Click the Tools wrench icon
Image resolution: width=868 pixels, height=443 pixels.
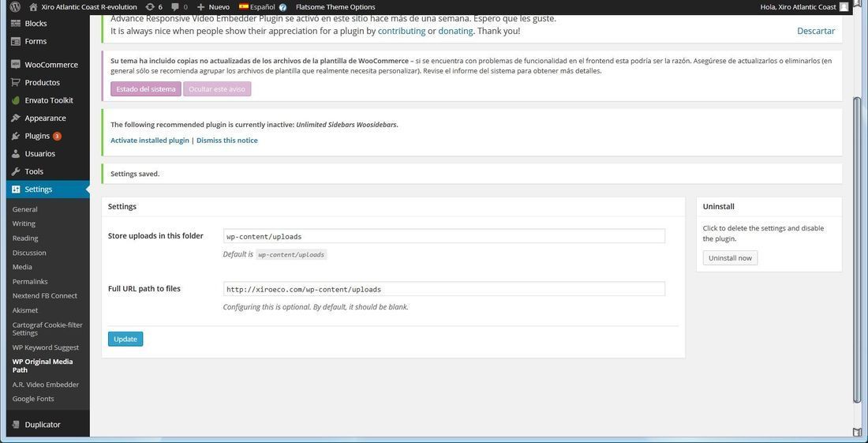pyautogui.click(x=16, y=171)
